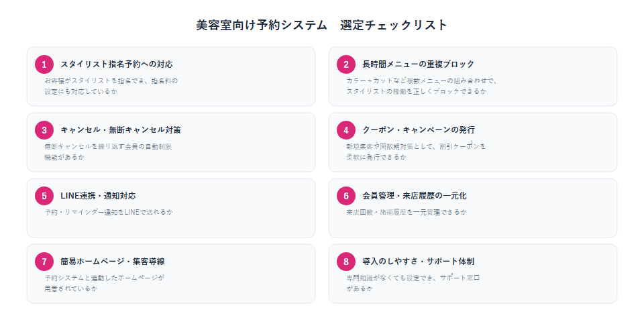Click the 長時間メニューの重複ブロック heading
This screenshot has height=322, width=644.
pyautogui.click(x=419, y=64)
